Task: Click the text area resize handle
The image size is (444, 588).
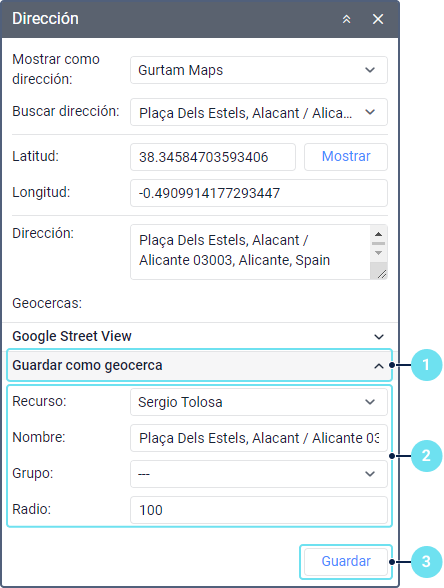Action: [x=381, y=274]
